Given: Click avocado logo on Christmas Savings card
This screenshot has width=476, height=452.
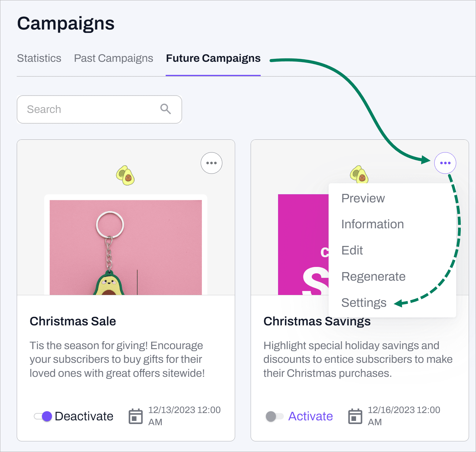Looking at the screenshot, I should 359,174.
